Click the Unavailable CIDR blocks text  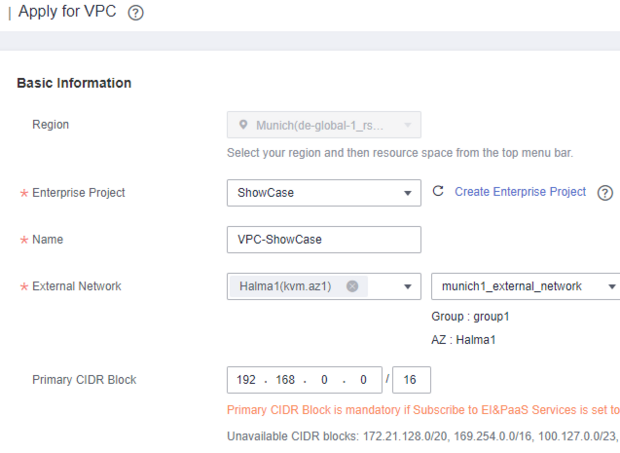422,436
